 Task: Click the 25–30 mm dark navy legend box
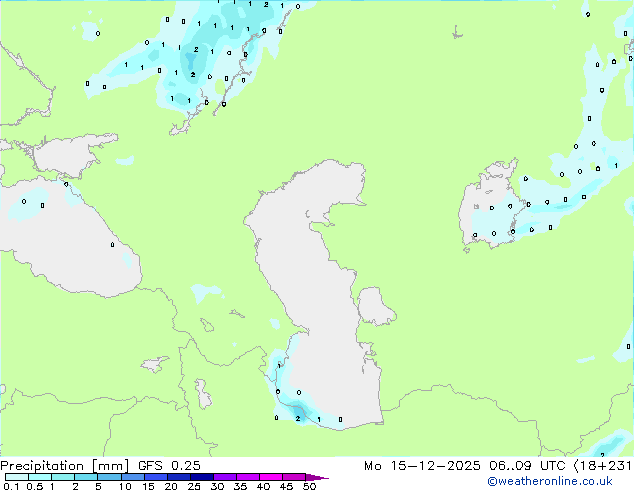click(201, 477)
